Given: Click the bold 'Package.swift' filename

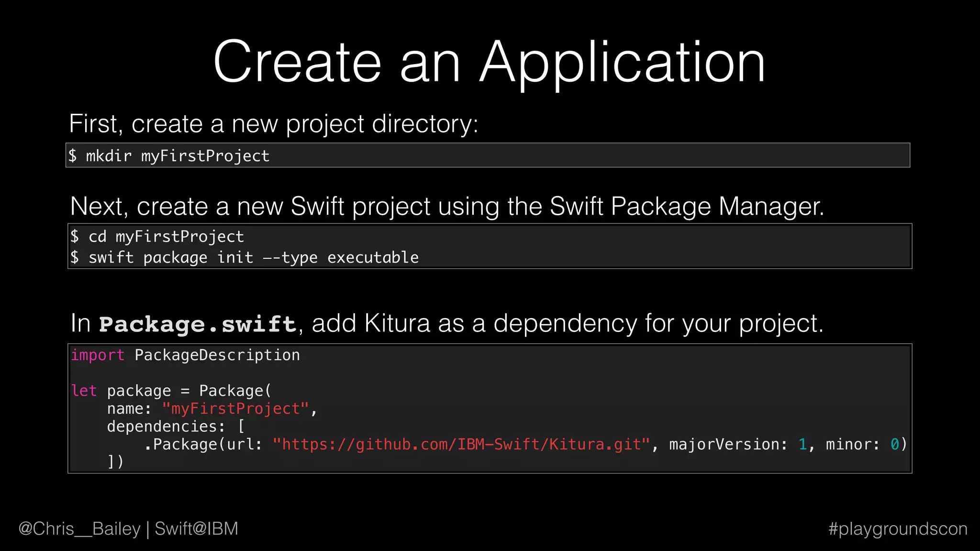Looking at the screenshot, I should point(198,324).
